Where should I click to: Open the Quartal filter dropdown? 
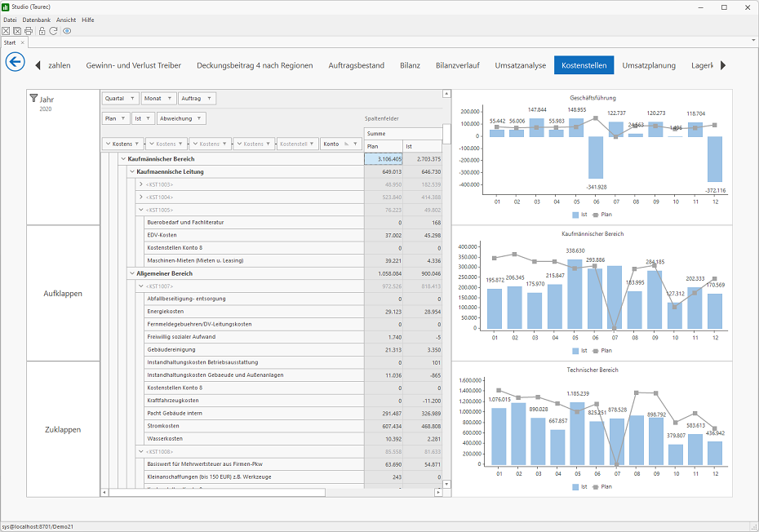(x=121, y=98)
